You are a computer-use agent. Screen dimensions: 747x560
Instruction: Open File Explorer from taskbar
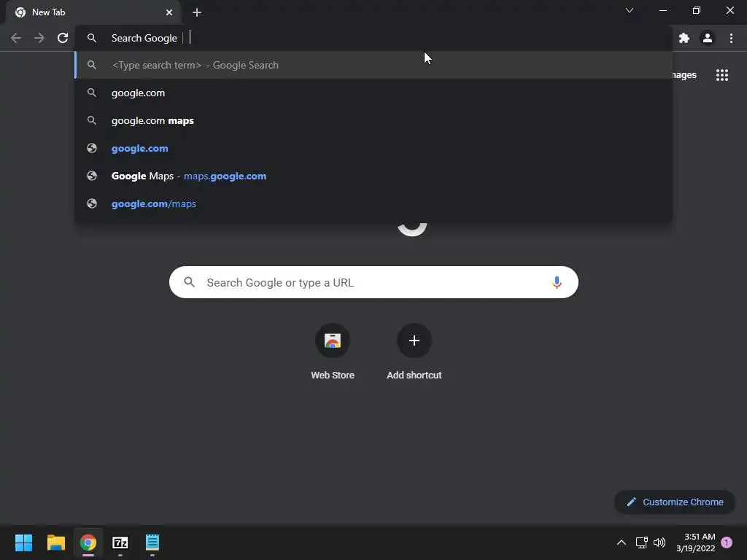(x=55, y=542)
